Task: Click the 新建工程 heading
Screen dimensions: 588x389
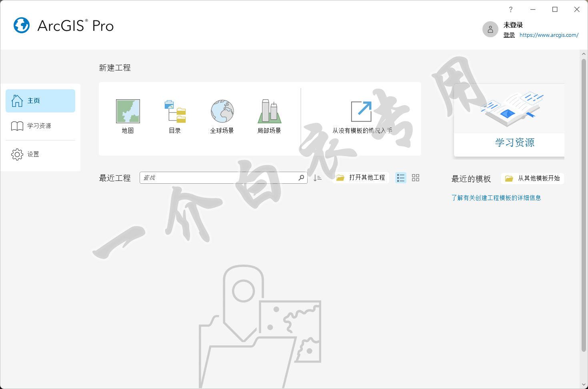Action: point(115,68)
